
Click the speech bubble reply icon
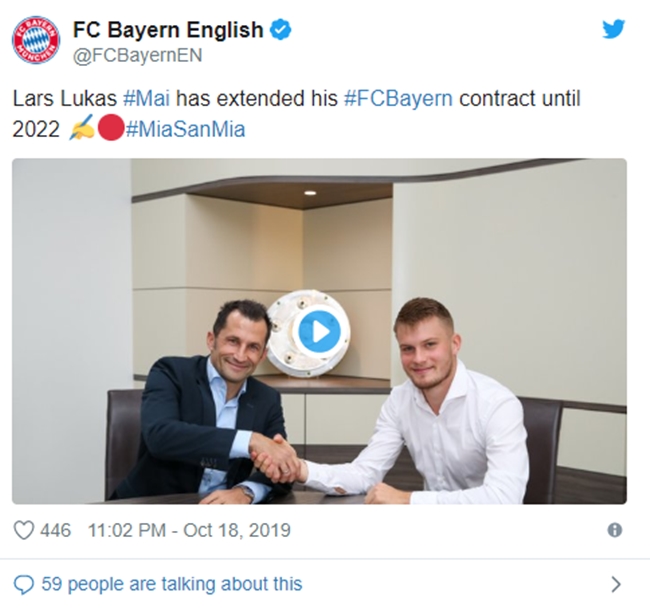[x=23, y=584]
